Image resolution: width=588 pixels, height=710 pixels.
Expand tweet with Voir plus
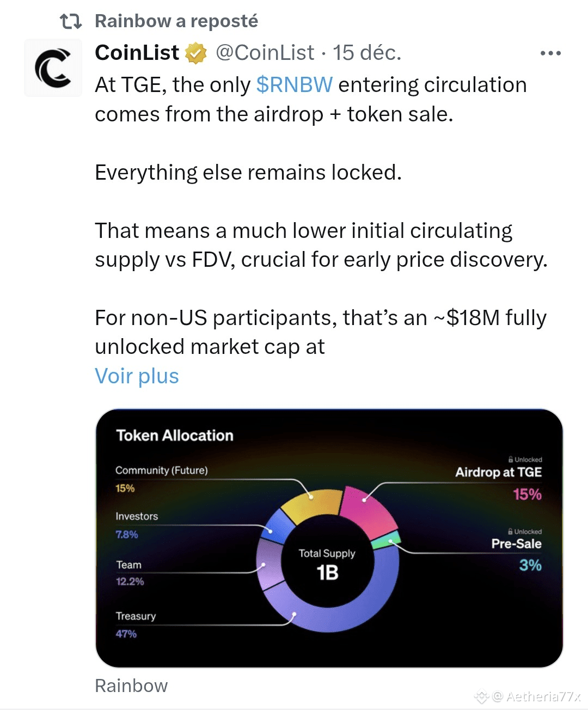pyautogui.click(x=137, y=376)
